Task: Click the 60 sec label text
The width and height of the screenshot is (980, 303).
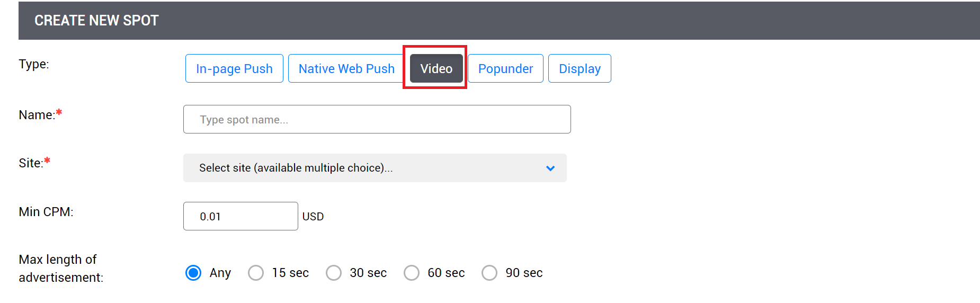Action: point(446,273)
